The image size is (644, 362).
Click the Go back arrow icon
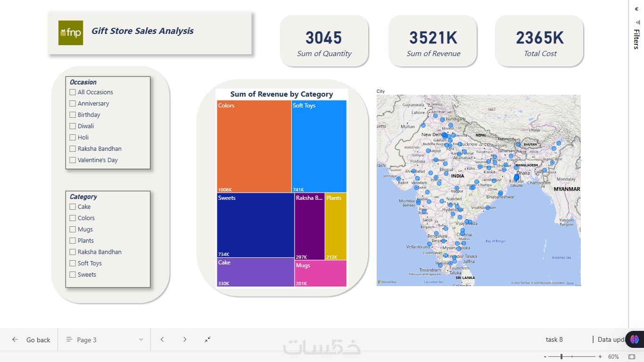(15, 340)
